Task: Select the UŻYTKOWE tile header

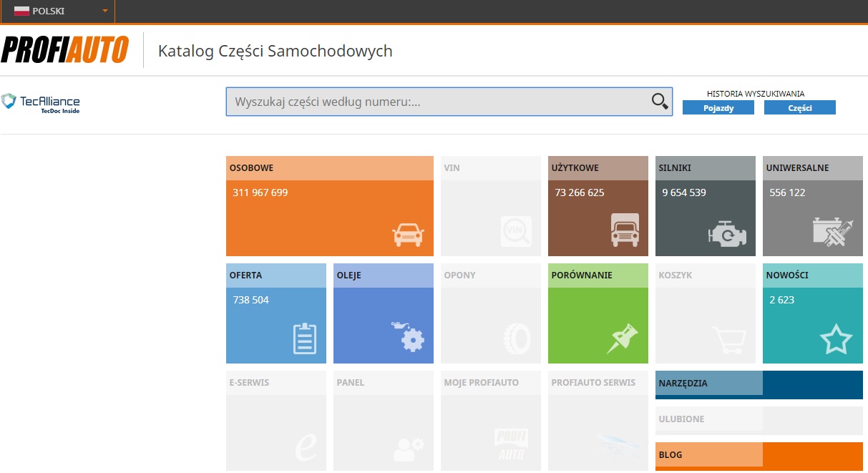Action: coord(598,168)
